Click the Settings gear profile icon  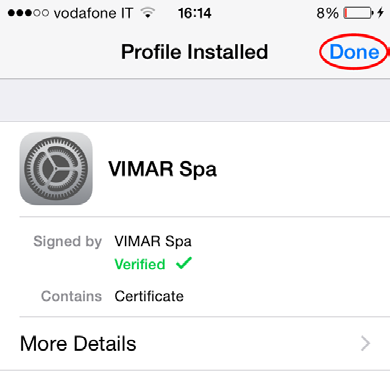click(56, 169)
